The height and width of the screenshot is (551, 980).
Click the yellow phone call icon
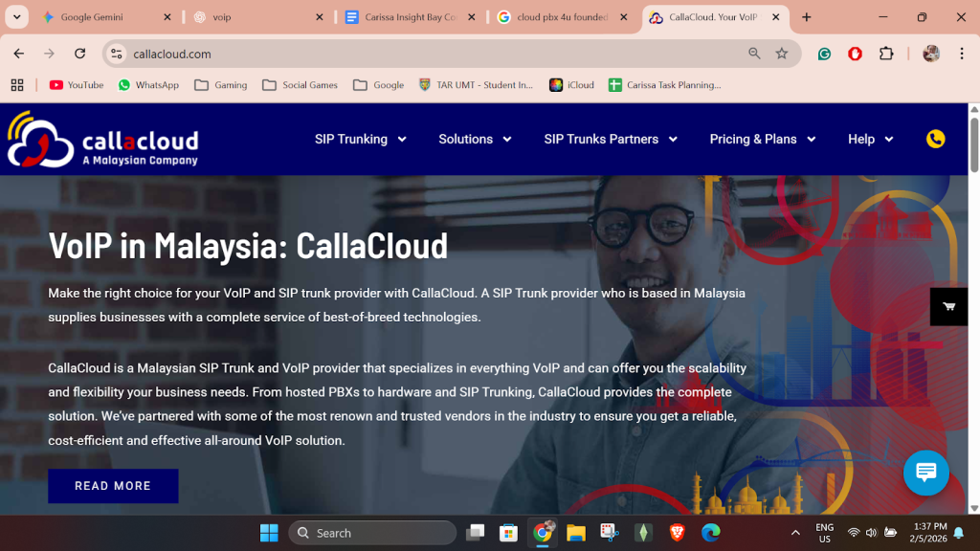936,139
